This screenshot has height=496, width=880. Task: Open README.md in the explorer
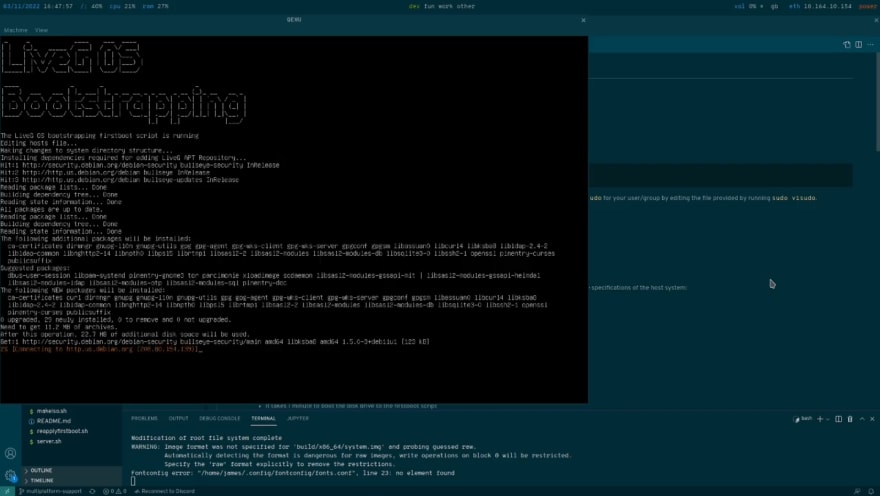click(54, 421)
